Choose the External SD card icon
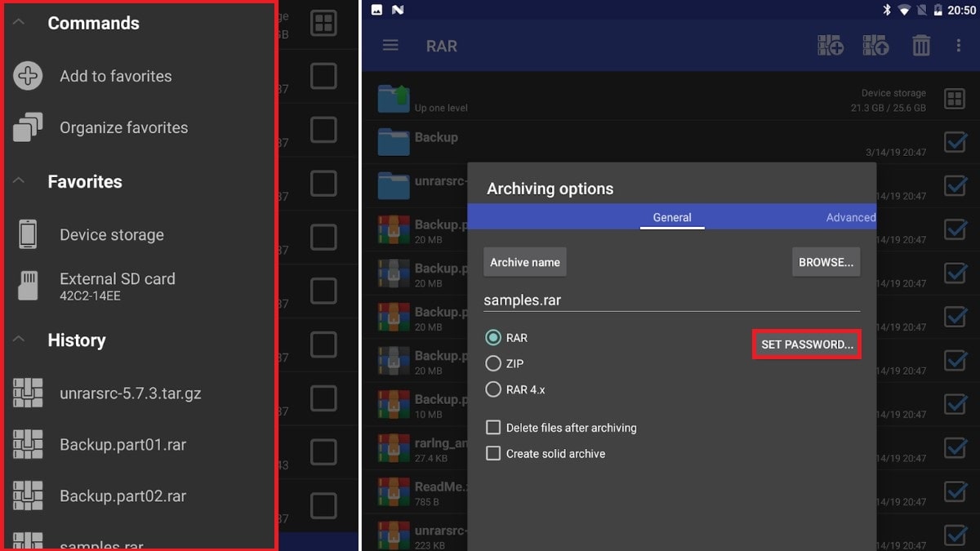Viewport: 980px width, 551px height. [x=28, y=286]
